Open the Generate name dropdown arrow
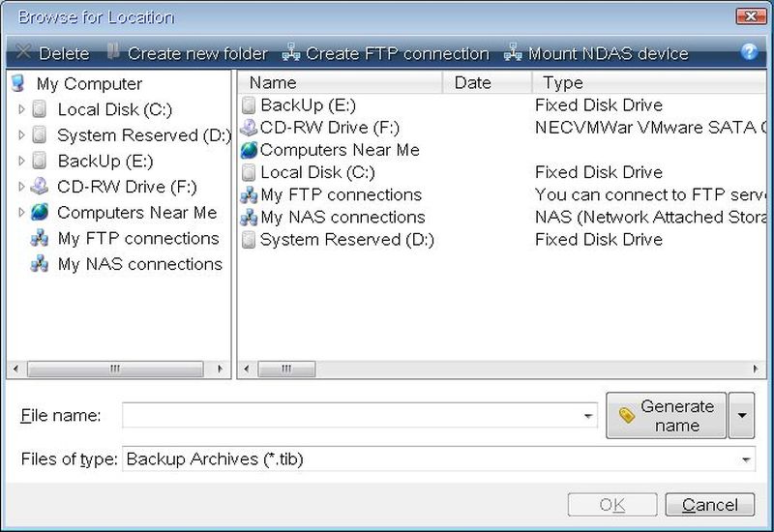Image resolution: width=774 pixels, height=532 pixels. [741, 415]
